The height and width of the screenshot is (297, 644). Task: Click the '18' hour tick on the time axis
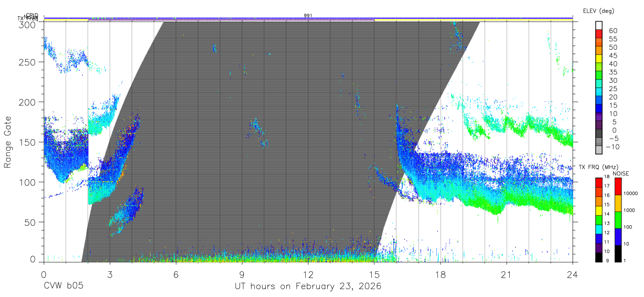441,274
